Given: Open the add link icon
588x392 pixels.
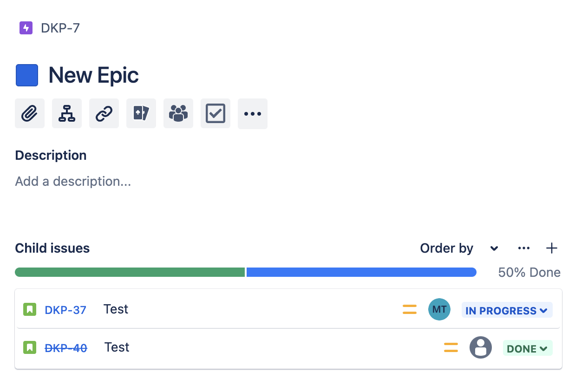Looking at the screenshot, I should click(x=104, y=113).
